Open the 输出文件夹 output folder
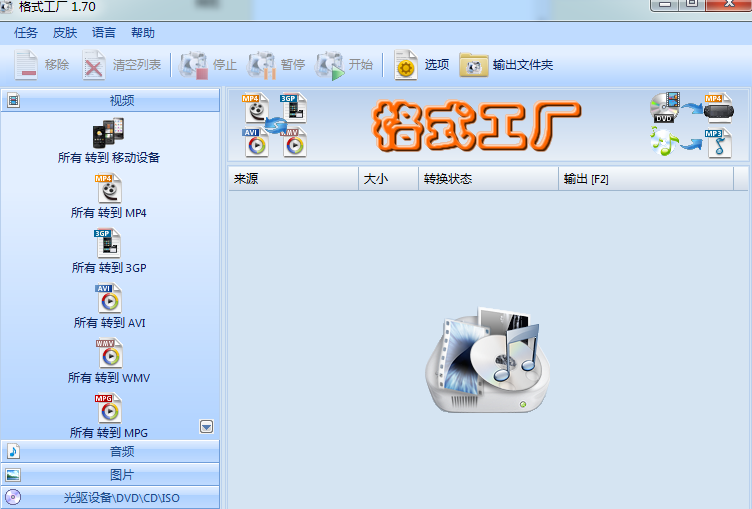752x509 pixels. coord(506,65)
